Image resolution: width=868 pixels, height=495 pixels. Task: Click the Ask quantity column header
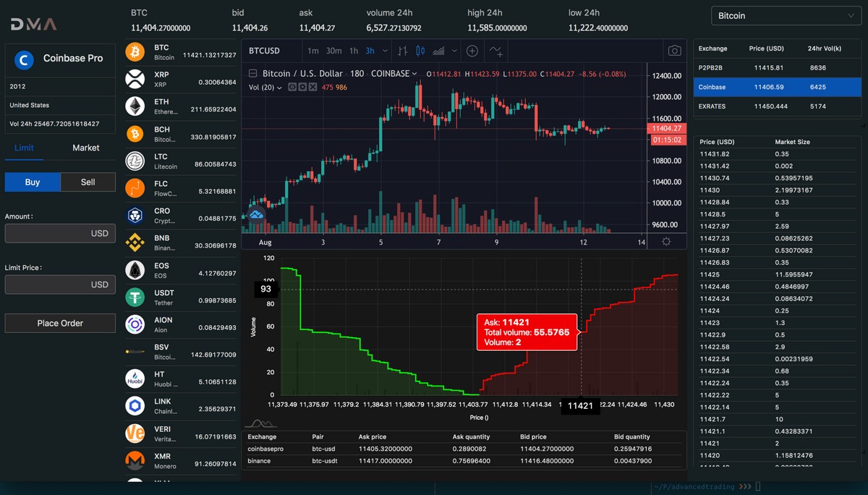[471, 437]
